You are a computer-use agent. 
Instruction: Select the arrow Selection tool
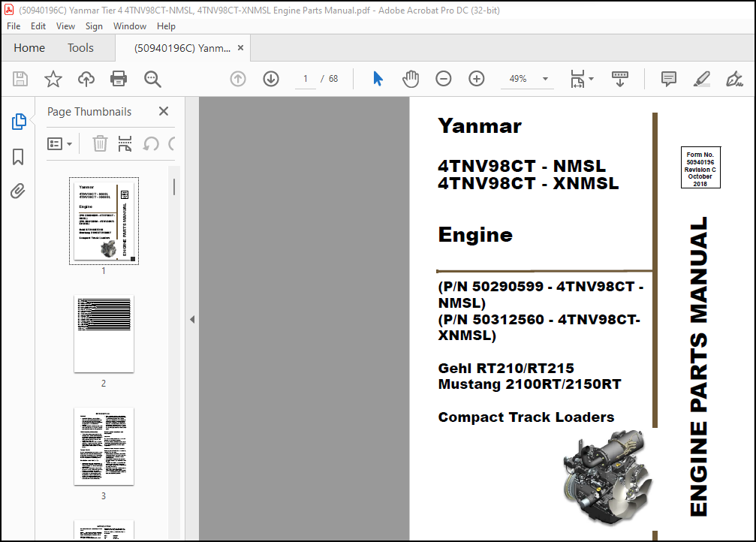(378, 79)
